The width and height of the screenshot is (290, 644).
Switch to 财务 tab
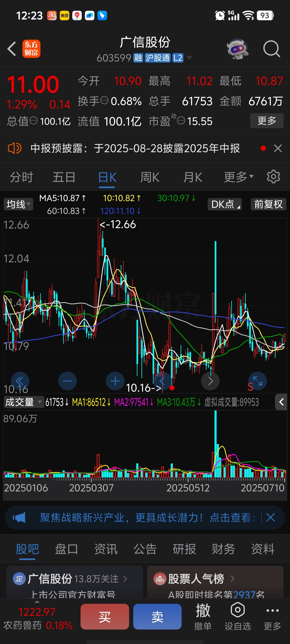(223, 549)
